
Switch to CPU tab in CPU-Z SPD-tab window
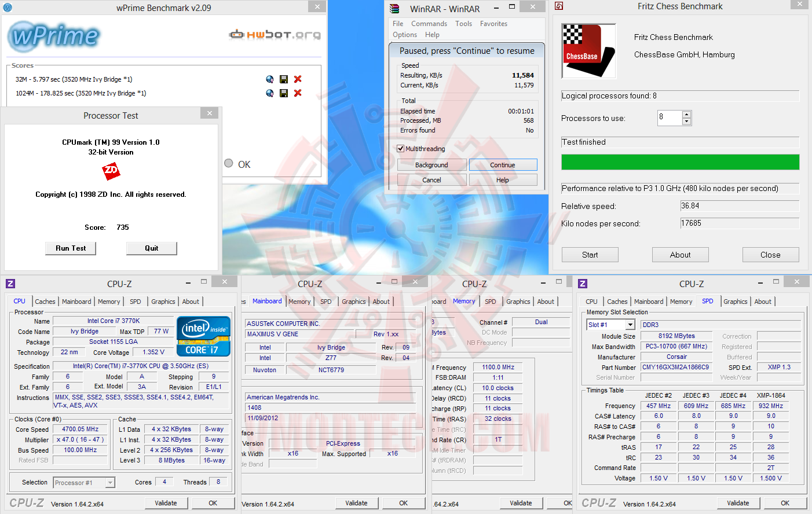click(591, 302)
